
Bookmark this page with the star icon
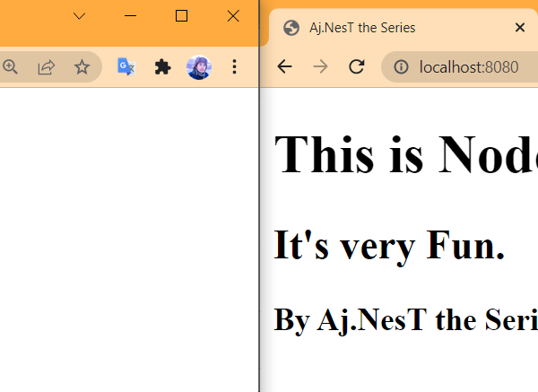pos(82,66)
